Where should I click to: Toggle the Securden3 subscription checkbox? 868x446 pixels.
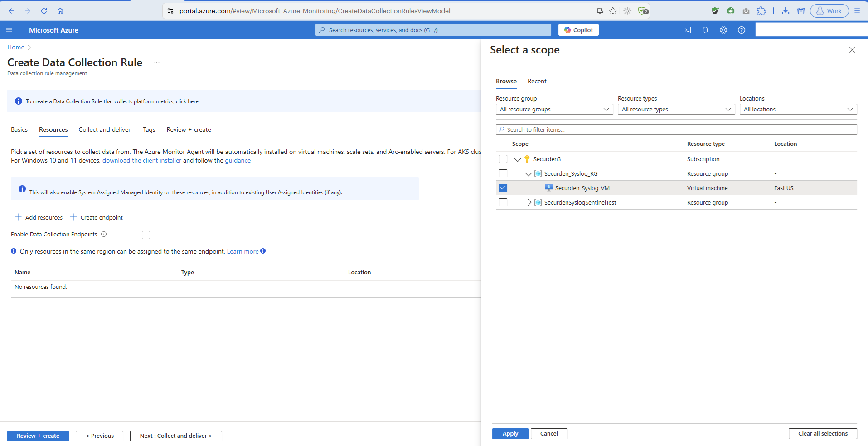pyautogui.click(x=503, y=159)
